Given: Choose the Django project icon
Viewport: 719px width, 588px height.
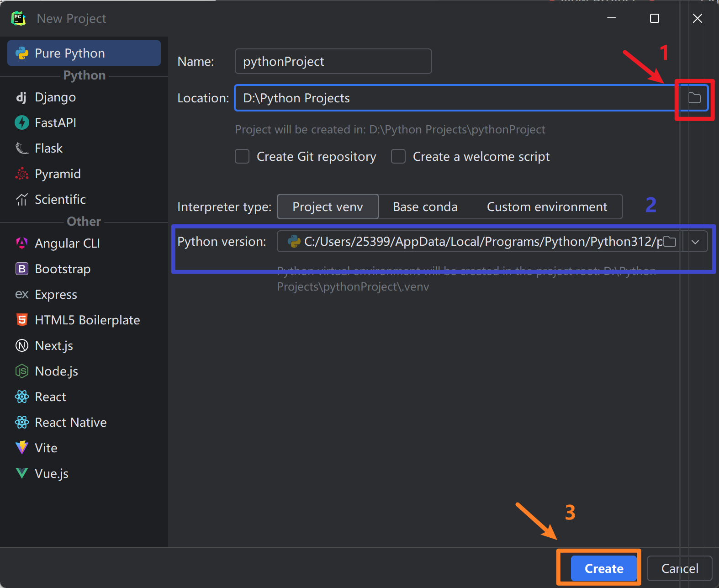Looking at the screenshot, I should coord(21,97).
